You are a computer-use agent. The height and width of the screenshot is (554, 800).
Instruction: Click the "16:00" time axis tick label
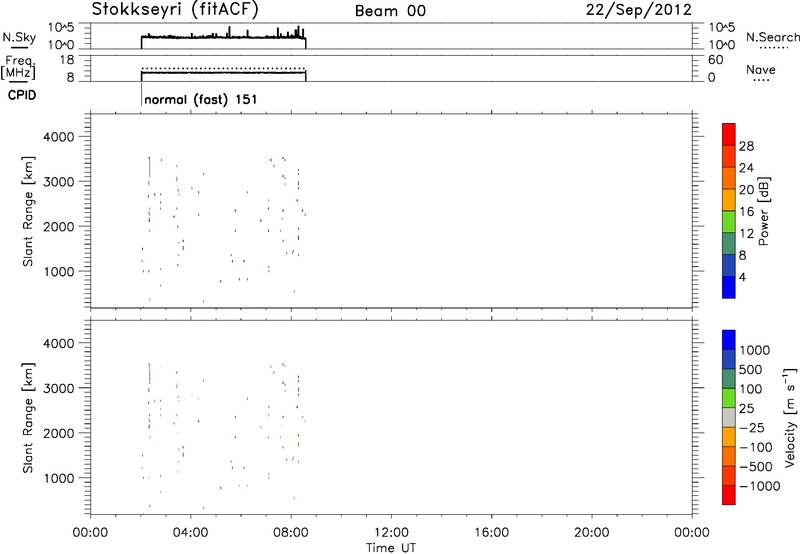(491, 533)
